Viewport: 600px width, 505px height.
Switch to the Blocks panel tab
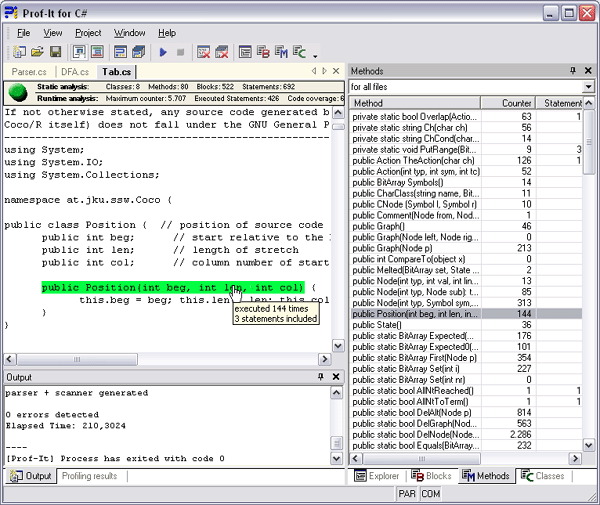(x=431, y=476)
